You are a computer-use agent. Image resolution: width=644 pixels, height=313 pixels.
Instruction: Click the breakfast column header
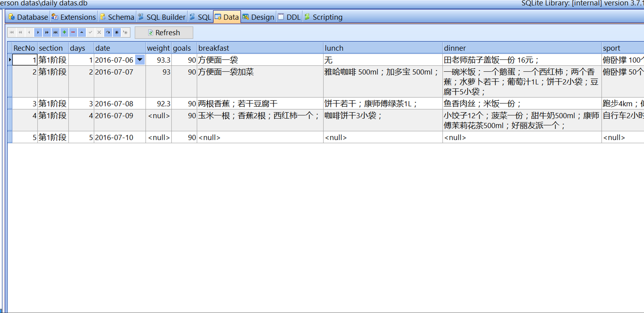click(260, 48)
